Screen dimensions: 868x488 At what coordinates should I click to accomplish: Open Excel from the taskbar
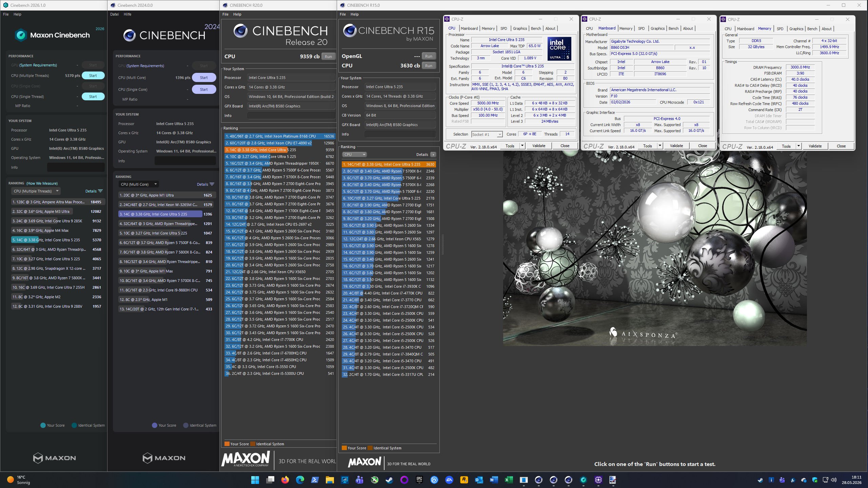click(509, 480)
